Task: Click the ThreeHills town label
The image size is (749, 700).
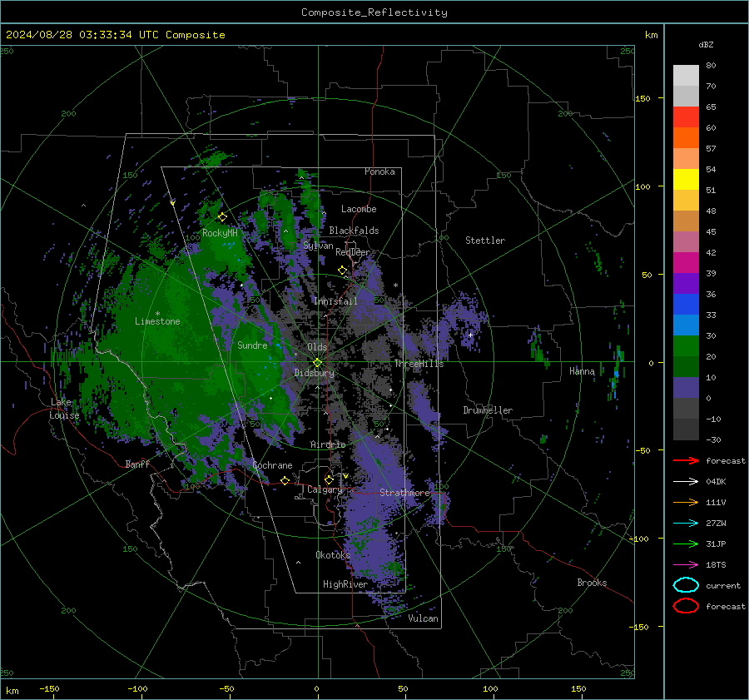Action: click(419, 364)
